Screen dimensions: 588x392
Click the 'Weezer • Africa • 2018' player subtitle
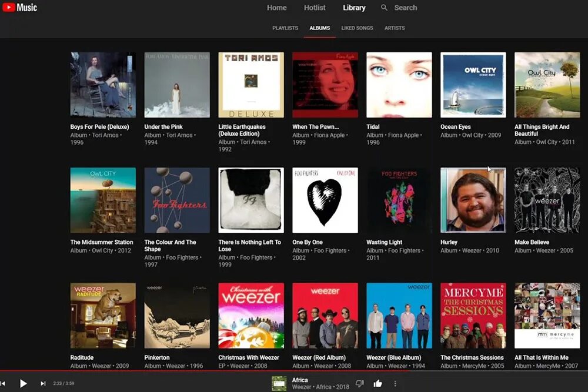pos(320,387)
